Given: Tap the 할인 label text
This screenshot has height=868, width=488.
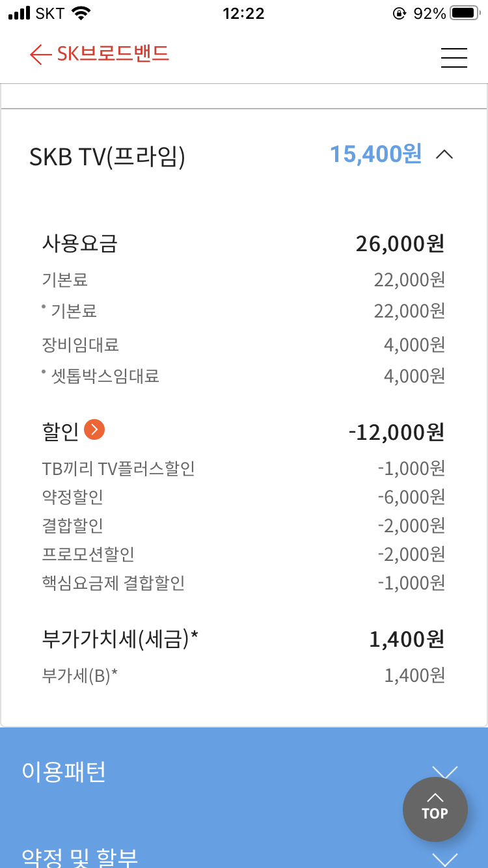Looking at the screenshot, I should coord(60,431).
